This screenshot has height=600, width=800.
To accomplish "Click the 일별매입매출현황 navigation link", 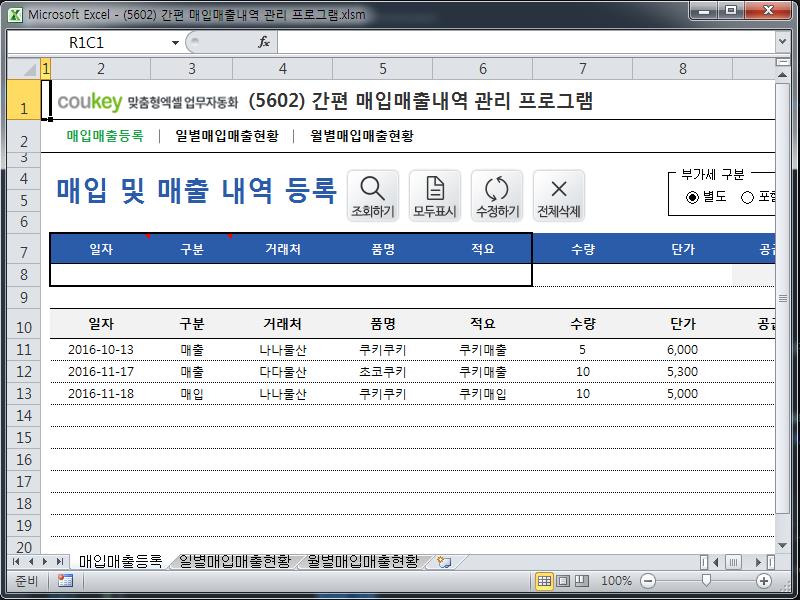I will [227, 136].
